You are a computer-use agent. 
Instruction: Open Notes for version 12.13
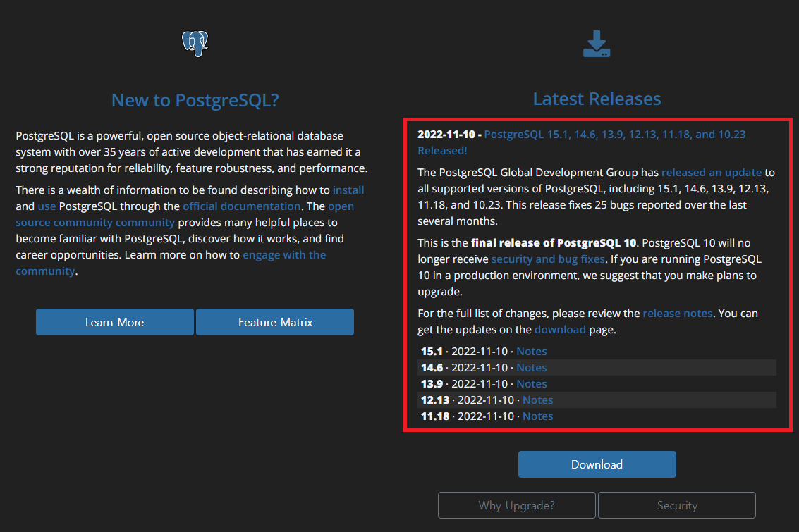[537, 400]
